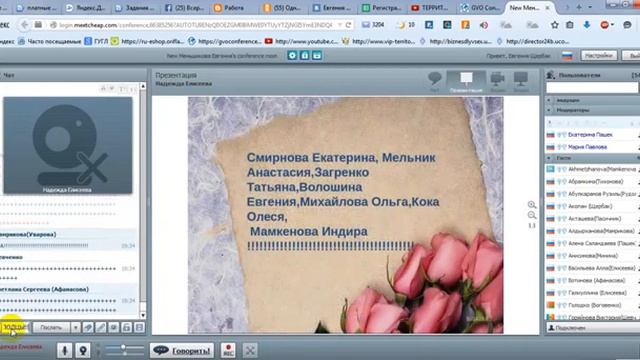
Task: Select guest Акопян (Щербак)
Action: tap(590, 206)
